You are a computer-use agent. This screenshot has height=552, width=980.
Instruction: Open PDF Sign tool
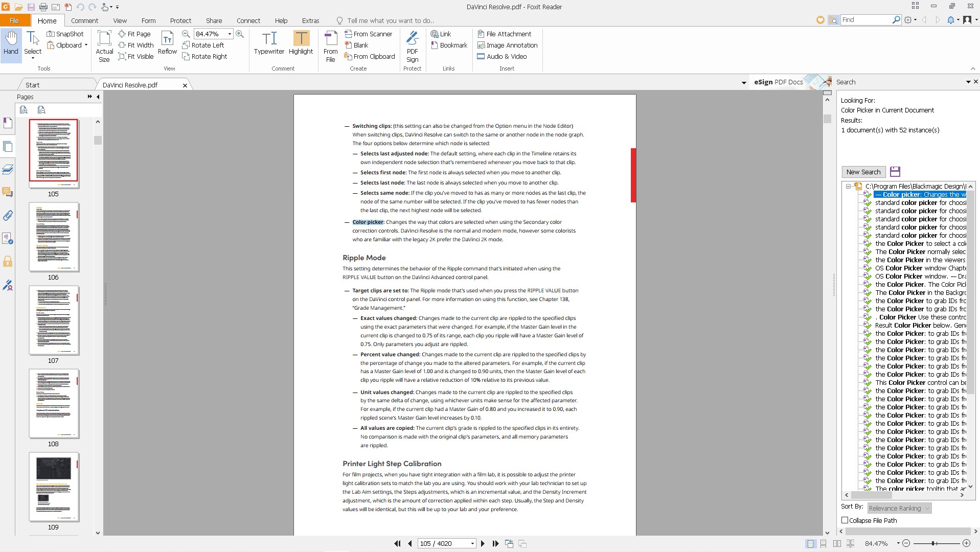point(413,46)
